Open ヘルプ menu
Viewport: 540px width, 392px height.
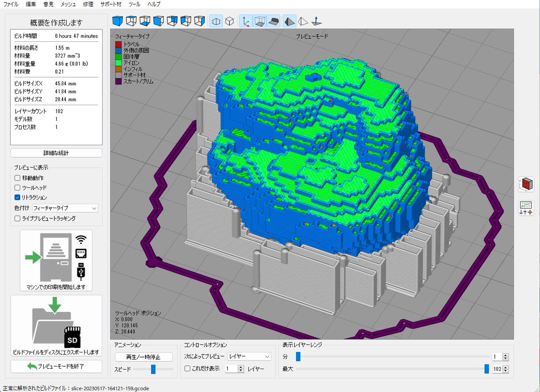click(x=154, y=4)
